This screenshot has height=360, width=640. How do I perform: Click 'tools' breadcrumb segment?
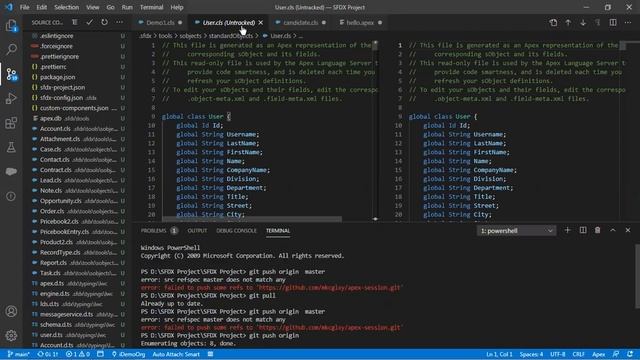[x=165, y=36]
